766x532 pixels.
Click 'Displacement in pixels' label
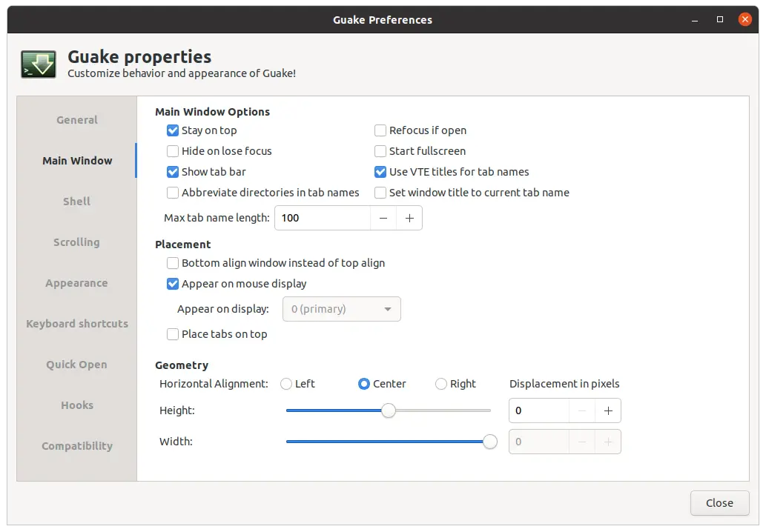(564, 384)
